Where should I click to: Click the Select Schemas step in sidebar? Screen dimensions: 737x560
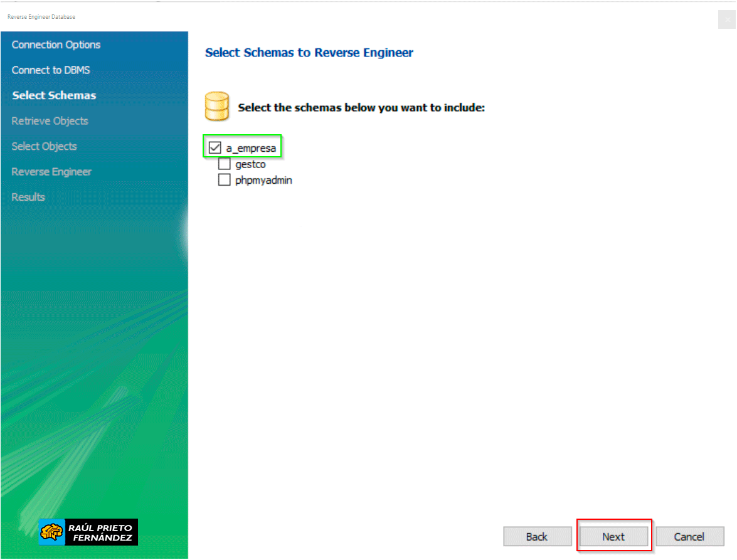tap(54, 95)
